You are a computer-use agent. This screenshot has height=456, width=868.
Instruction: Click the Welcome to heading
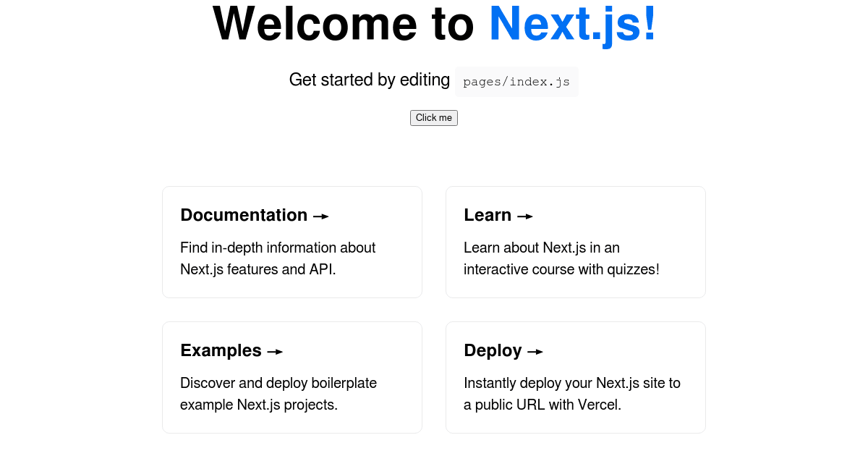(x=346, y=23)
